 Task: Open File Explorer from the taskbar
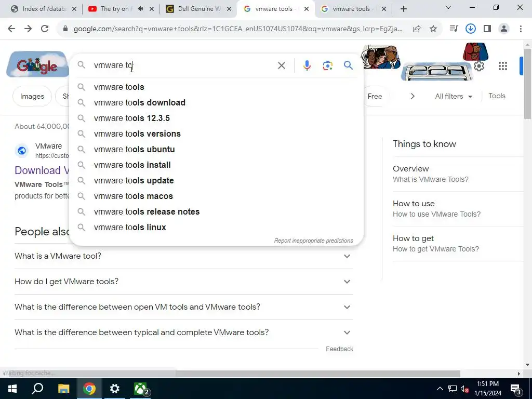point(63,389)
